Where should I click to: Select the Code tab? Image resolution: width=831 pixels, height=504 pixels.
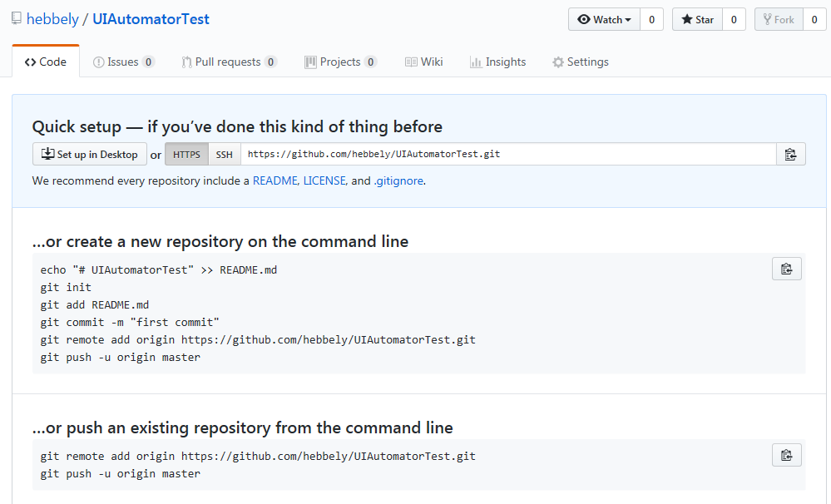coord(46,62)
